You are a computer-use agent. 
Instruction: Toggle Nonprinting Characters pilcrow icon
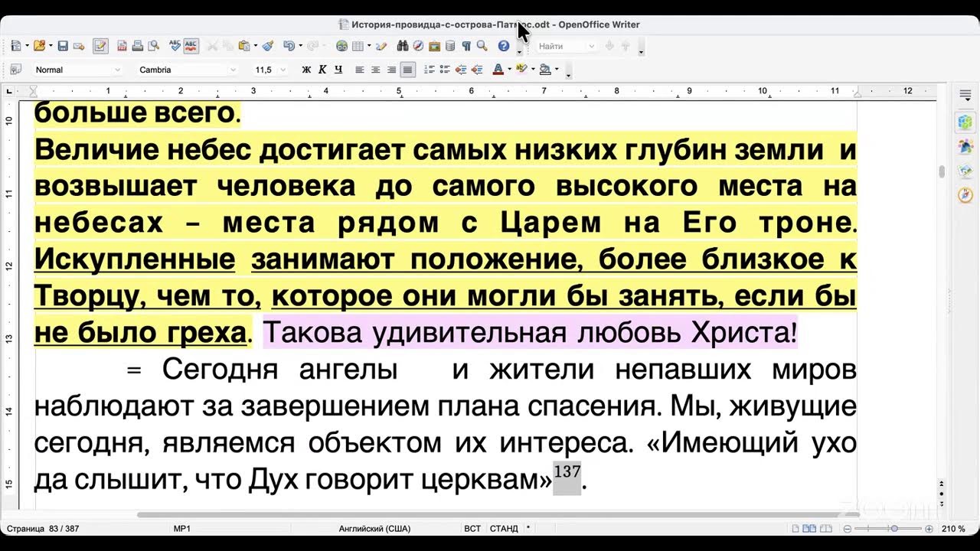466,46
